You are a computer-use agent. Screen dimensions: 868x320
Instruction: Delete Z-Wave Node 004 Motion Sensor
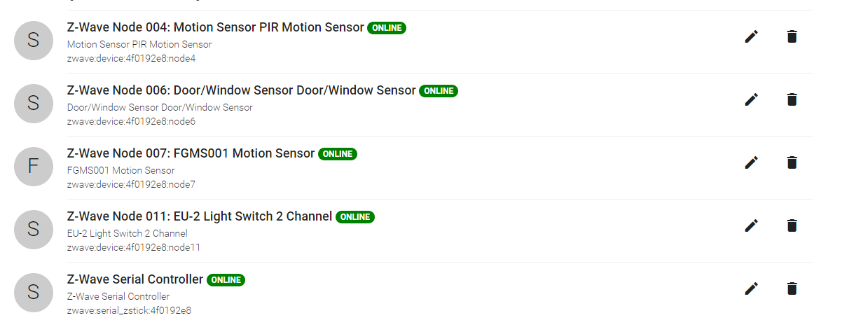click(792, 36)
